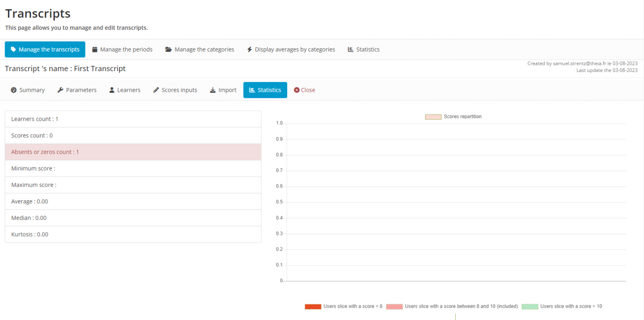Open the Manage the periods section
Screen dimensions: 644x320
point(122,49)
